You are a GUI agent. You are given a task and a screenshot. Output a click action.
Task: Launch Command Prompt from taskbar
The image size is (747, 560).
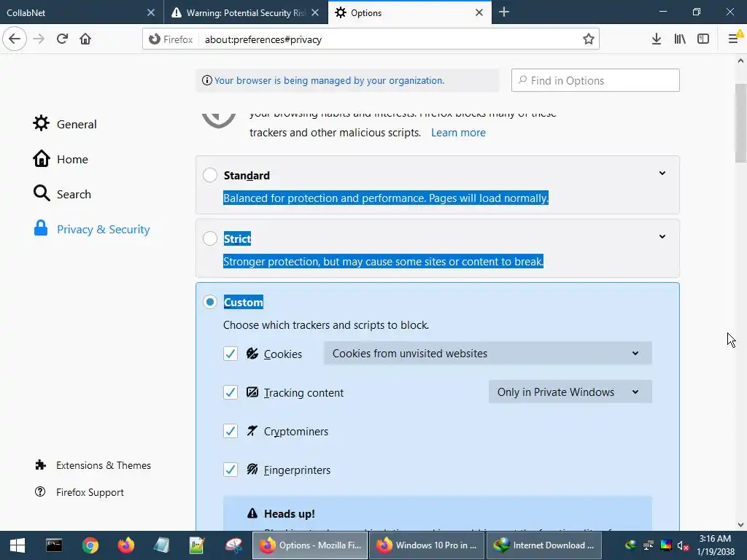pyautogui.click(x=54, y=545)
